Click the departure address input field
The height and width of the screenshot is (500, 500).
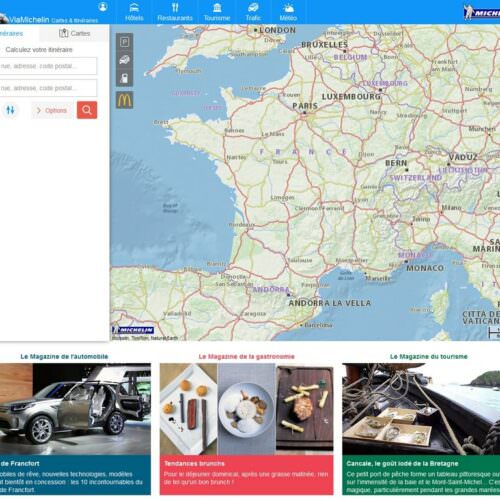pos(47,66)
